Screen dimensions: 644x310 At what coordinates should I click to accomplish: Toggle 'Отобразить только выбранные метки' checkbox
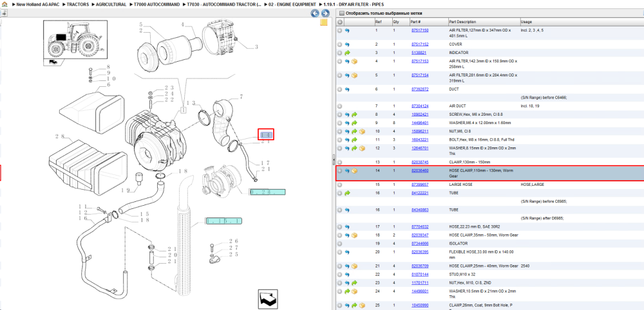click(x=341, y=13)
